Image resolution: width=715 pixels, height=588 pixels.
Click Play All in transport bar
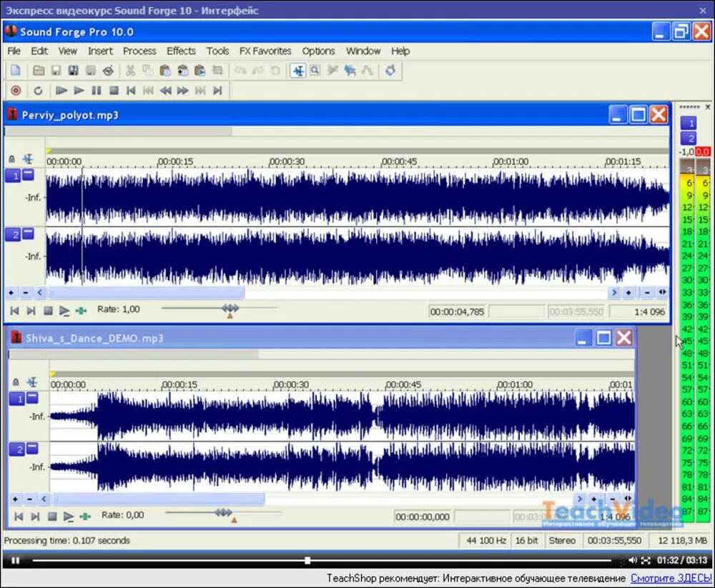coord(61,90)
